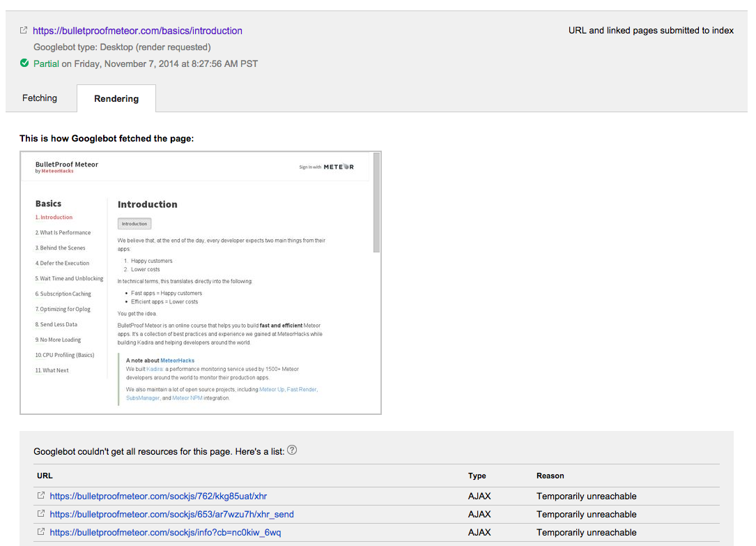Click the blue MeteorHacks link in the note
The image size is (756, 546).
click(x=178, y=361)
